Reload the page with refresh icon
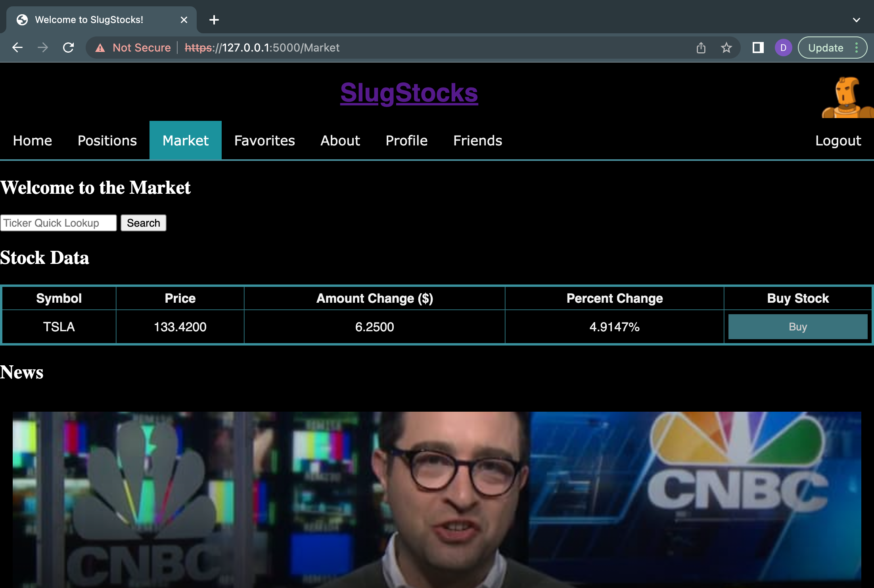874x588 pixels. [x=69, y=48]
